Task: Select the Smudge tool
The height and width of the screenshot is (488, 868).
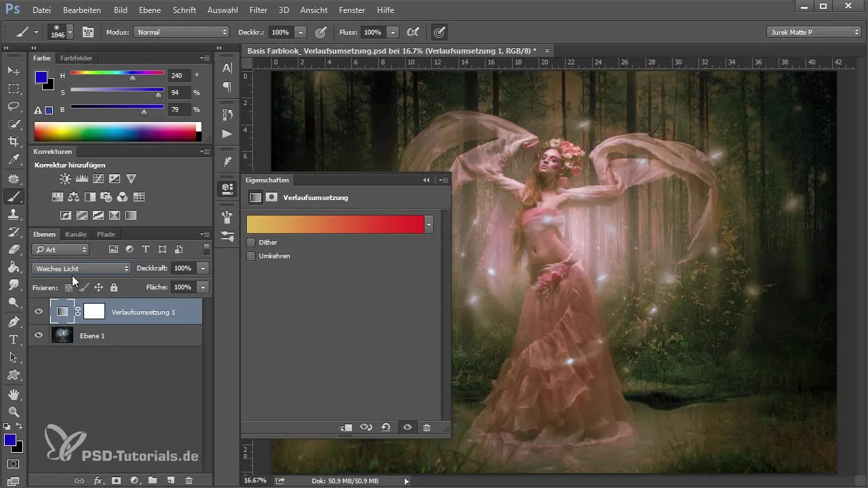Action: click(x=14, y=285)
